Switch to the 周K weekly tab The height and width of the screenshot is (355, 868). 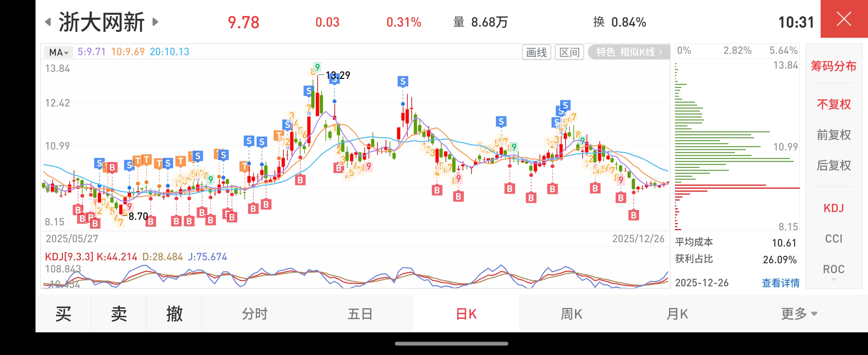(571, 314)
